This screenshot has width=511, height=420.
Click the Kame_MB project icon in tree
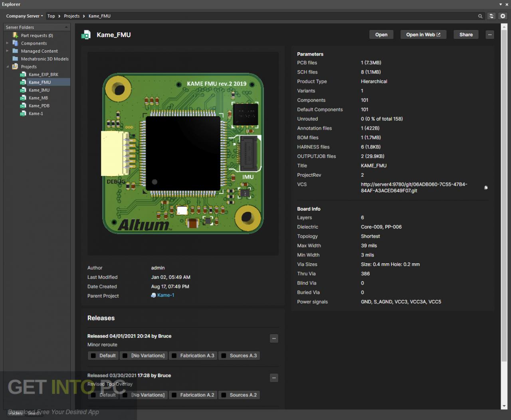(x=24, y=98)
